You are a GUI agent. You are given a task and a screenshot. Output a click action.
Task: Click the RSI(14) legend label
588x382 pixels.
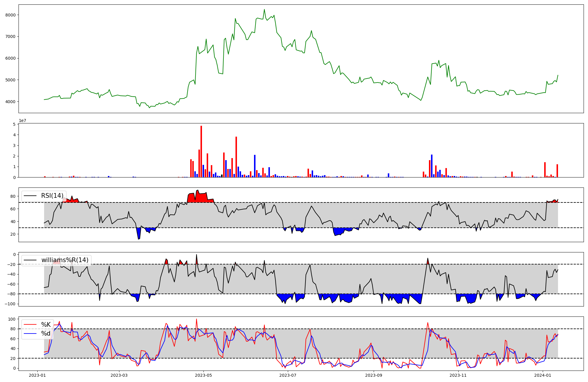click(x=52, y=196)
